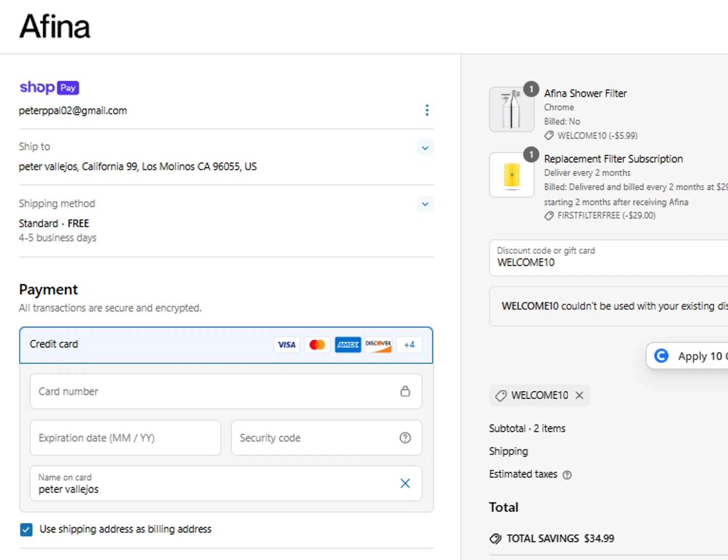Click the quantity badge on Replacement Filter Subscription
This screenshot has height=560, width=728.
pos(531,154)
